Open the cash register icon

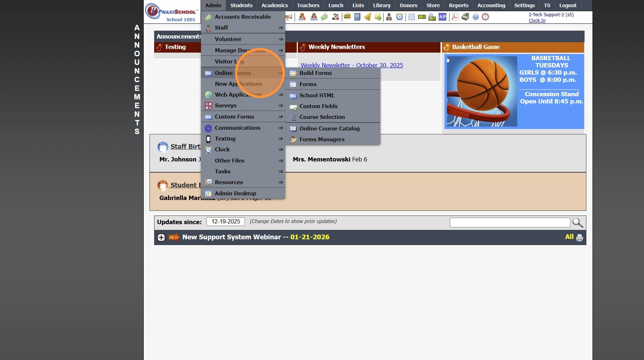click(465, 17)
